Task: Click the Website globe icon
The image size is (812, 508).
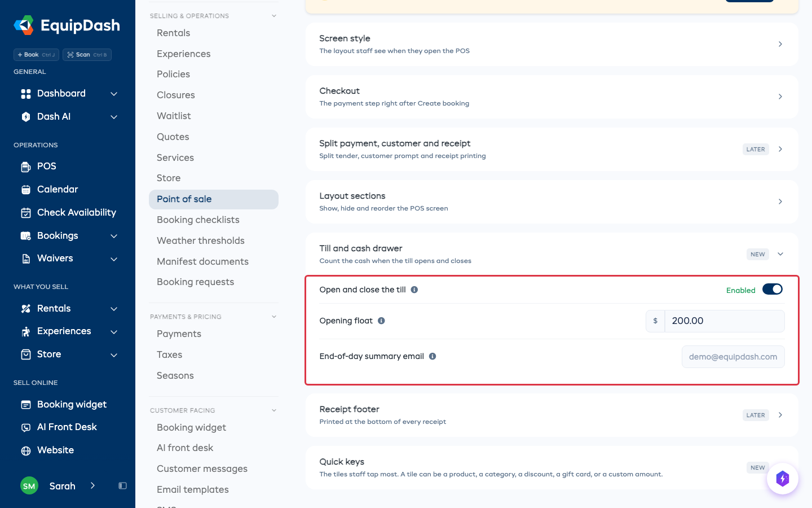Action: (x=26, y=450)
